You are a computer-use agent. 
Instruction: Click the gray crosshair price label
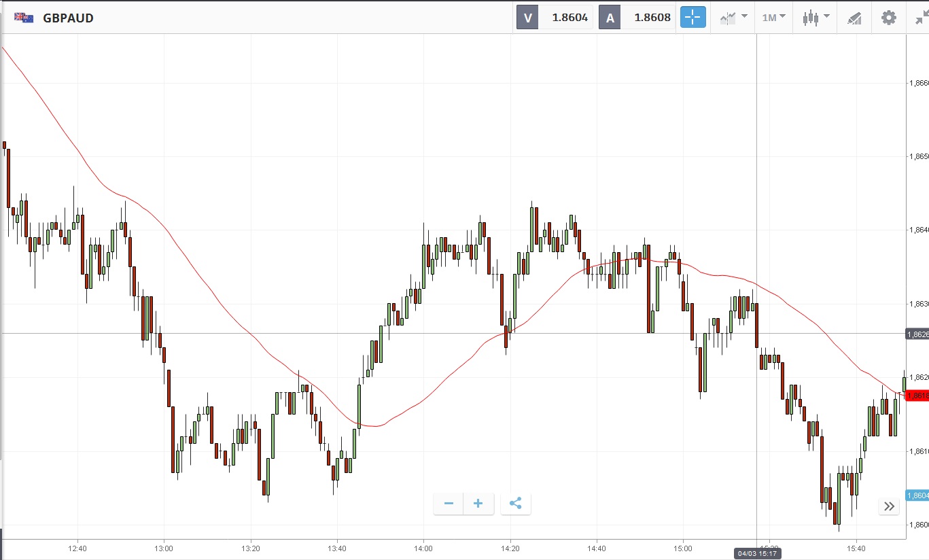coord(917,334)
